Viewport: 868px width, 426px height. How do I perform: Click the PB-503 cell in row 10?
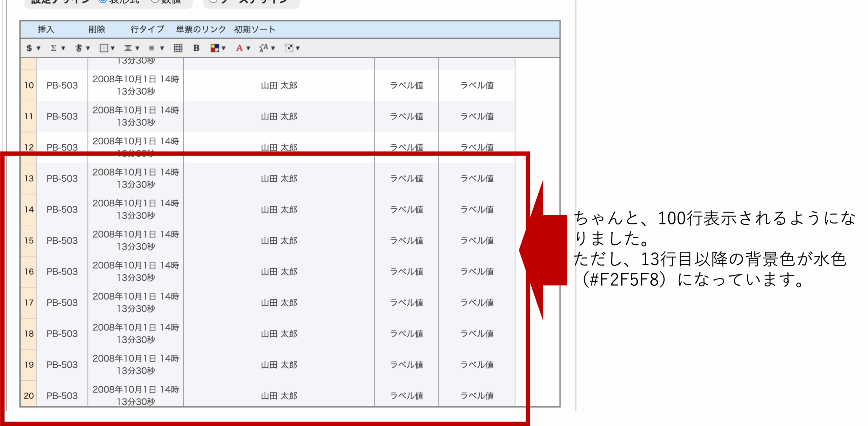(x=62, y=85)
